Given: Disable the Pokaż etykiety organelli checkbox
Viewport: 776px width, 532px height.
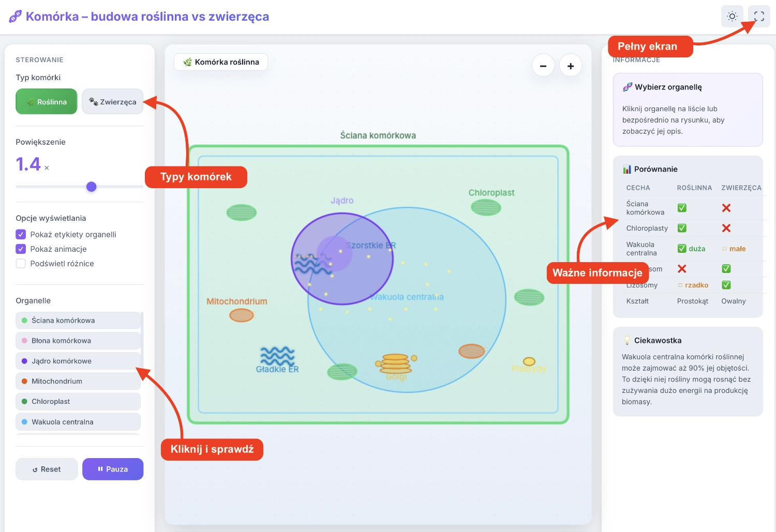Looking at the screenshot, I should [21, 234].
